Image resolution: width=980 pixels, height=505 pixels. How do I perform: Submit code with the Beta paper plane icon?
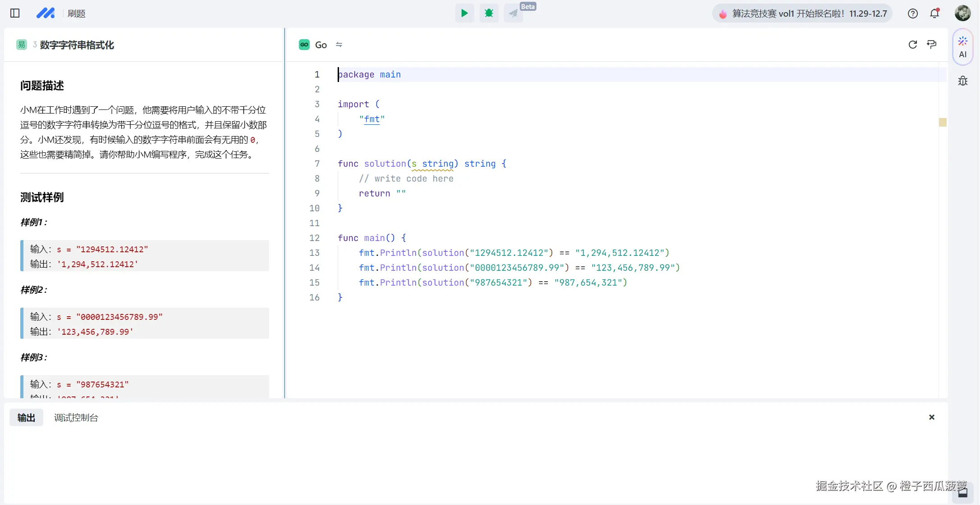(x=513, y=13)
